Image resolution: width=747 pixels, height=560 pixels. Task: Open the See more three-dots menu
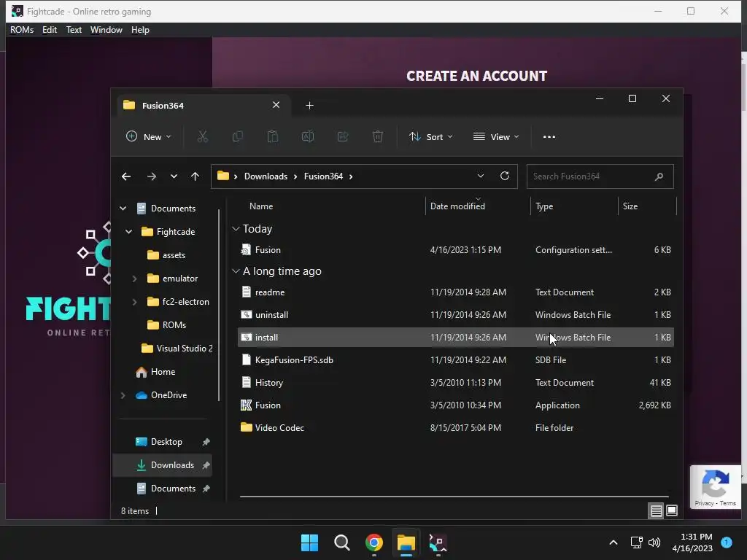click(549, 136)
